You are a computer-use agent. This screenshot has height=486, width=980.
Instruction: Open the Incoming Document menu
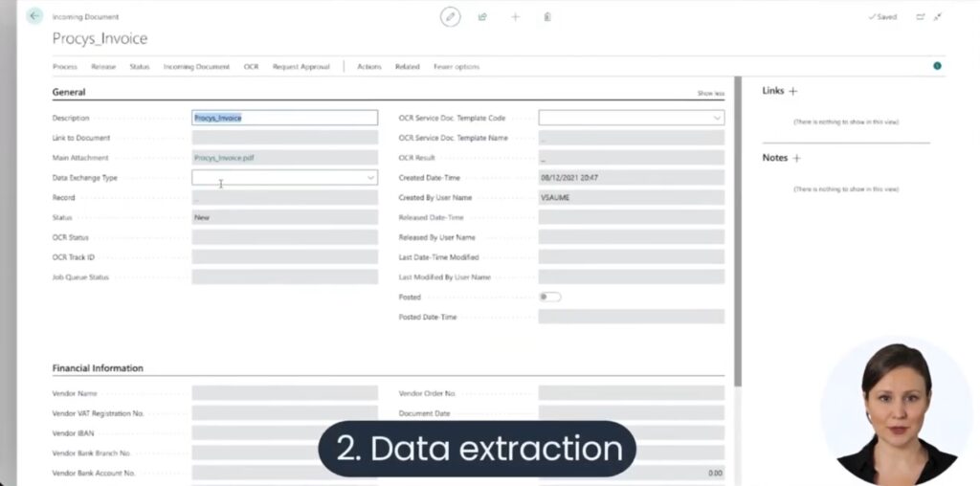tap(196, 66)
